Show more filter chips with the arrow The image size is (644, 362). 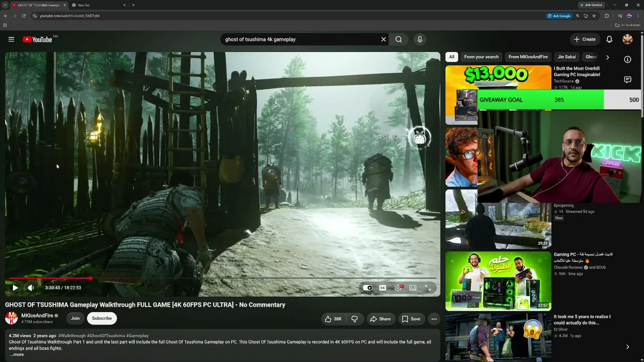click(607, 57)
